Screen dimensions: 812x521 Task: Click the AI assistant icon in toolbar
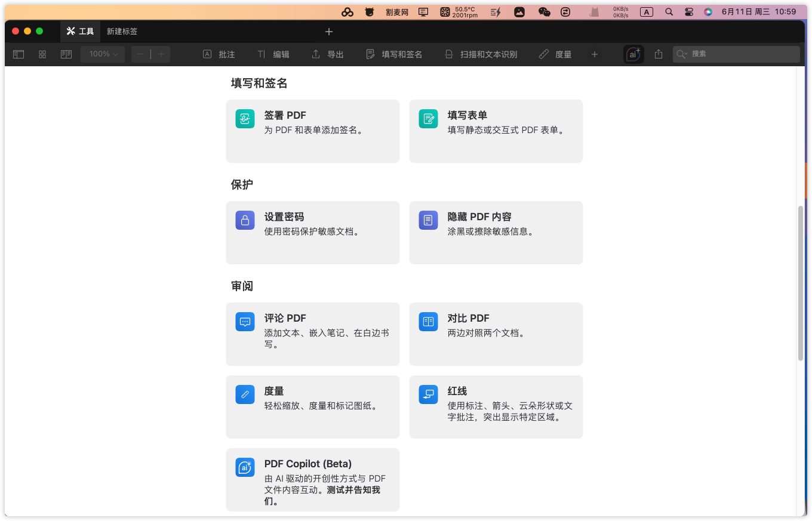click(x=633, y=54)
